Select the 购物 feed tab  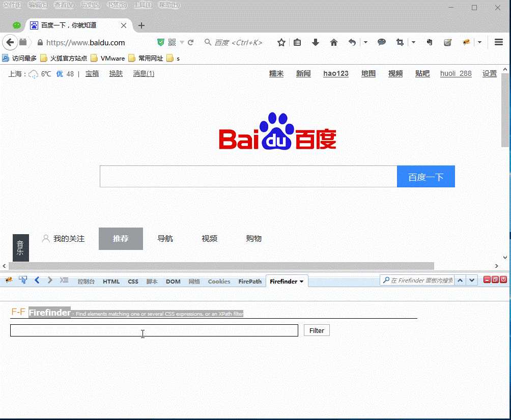point(253,239)
